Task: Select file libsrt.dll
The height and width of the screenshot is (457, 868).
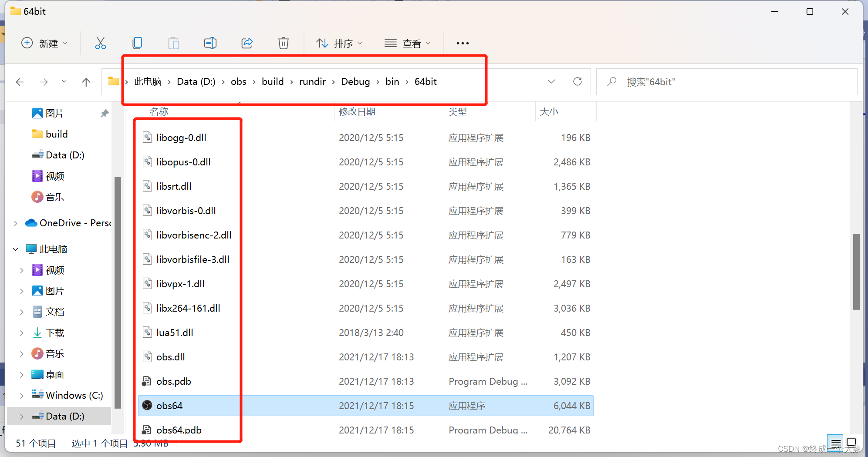Action: pyautogui.click(x=174, y=186)
